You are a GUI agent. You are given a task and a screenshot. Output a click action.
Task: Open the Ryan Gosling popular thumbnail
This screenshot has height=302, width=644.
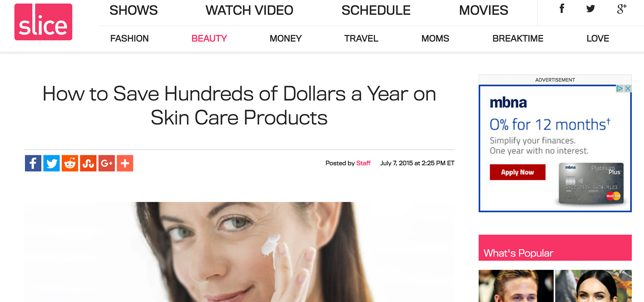coord(516,286)
